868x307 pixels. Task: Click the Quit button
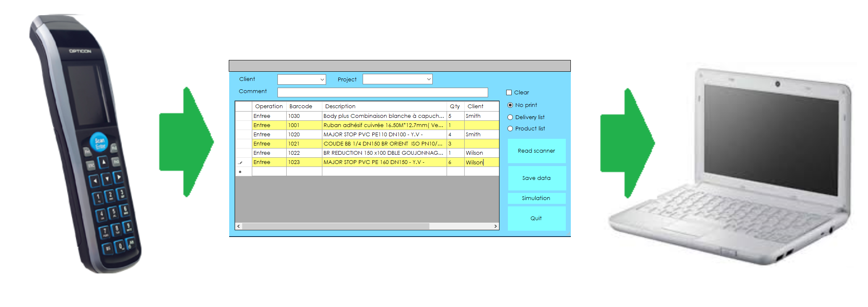536,219
